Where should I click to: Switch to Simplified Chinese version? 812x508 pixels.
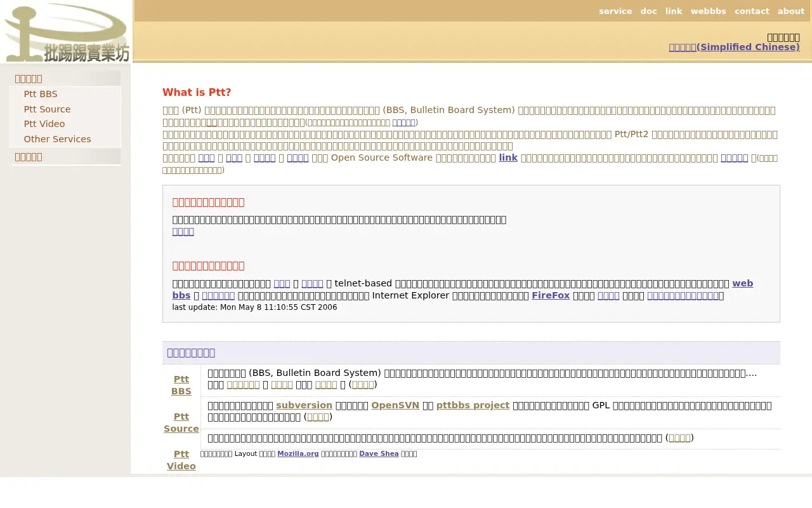(734, 47)
